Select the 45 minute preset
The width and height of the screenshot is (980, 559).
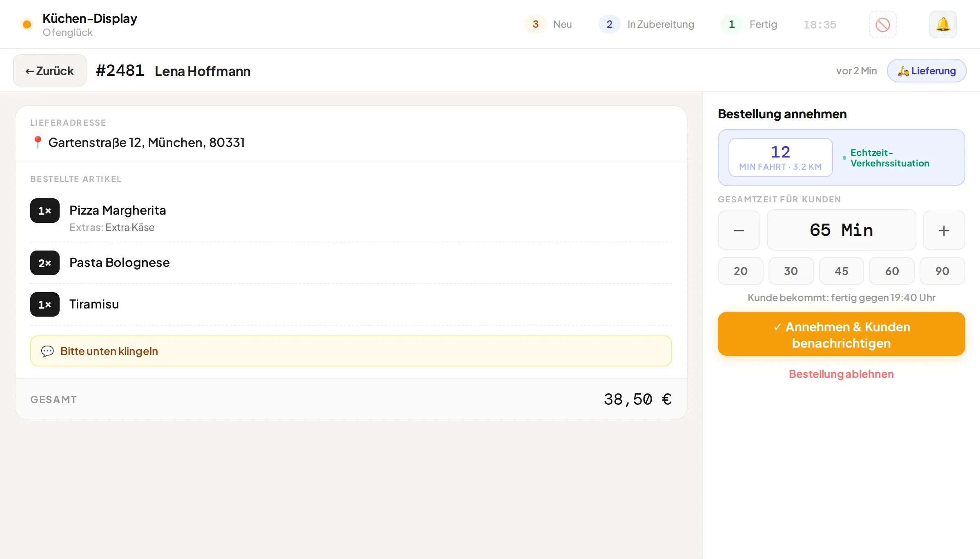(841, 271)
